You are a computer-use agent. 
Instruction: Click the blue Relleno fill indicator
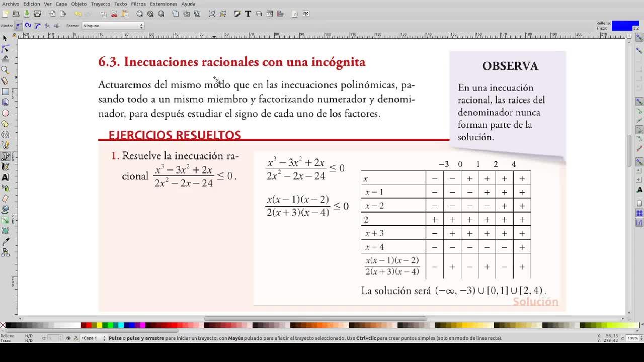click(625, 23)
